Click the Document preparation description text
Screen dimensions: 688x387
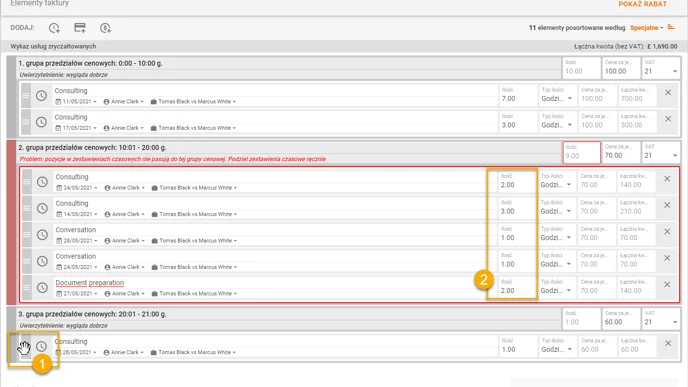(90, 283)
